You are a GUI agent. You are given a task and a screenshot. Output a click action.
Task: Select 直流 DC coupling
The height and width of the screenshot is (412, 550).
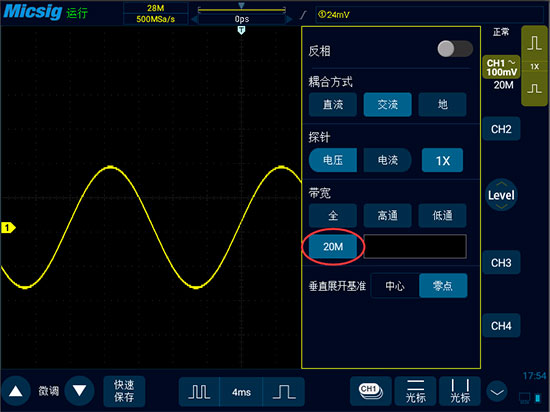coord(333,104)
